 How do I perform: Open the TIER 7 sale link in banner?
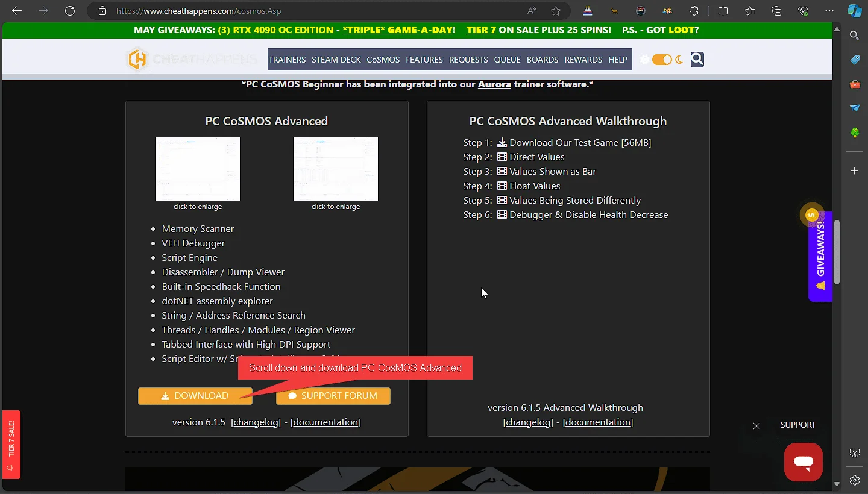[x=481, y=30]
